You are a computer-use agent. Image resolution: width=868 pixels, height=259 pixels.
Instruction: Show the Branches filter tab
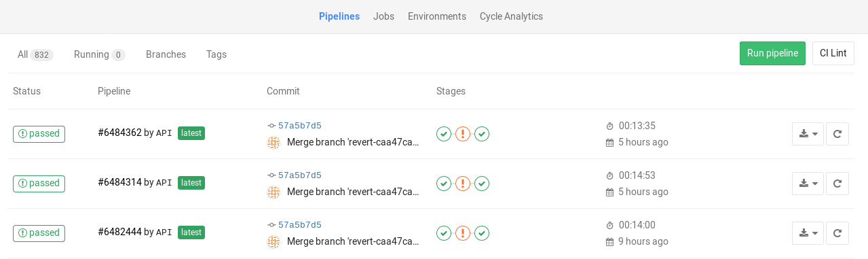(166, 54)
